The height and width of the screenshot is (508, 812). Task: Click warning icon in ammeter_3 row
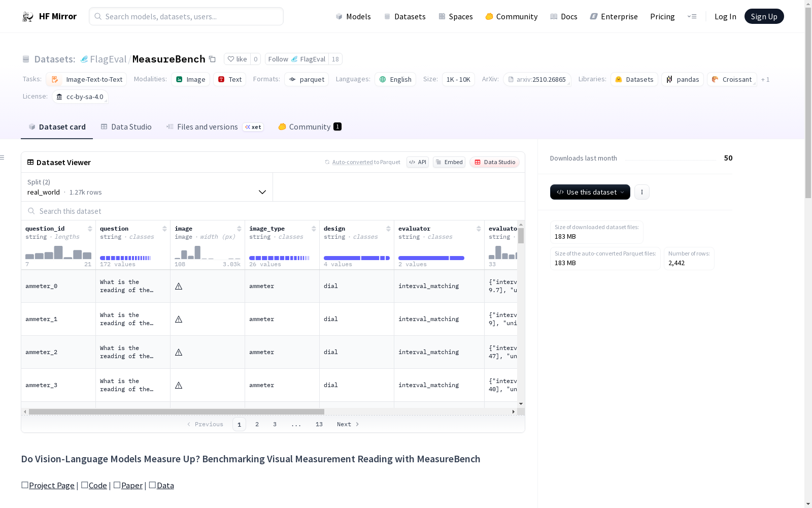click(179, 386)
